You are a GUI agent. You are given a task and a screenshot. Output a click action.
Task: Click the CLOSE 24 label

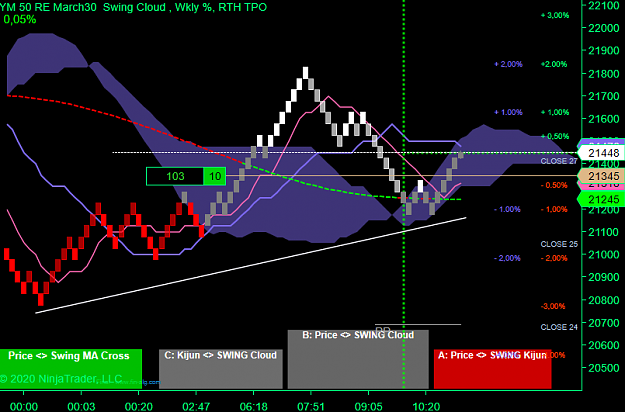(559, 327)
